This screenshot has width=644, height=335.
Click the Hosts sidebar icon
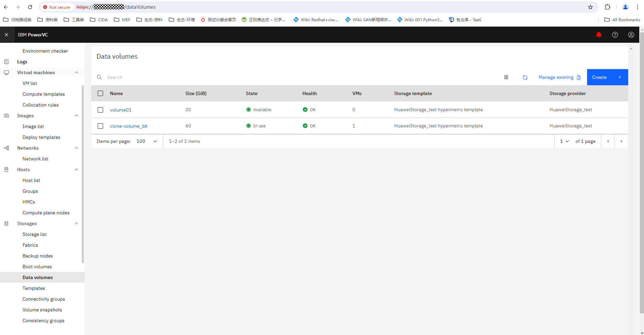[x=6, y=170]
